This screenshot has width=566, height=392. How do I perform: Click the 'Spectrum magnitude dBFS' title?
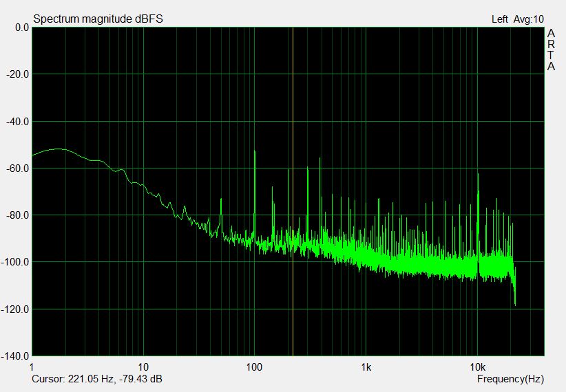[x=98, y=19]
